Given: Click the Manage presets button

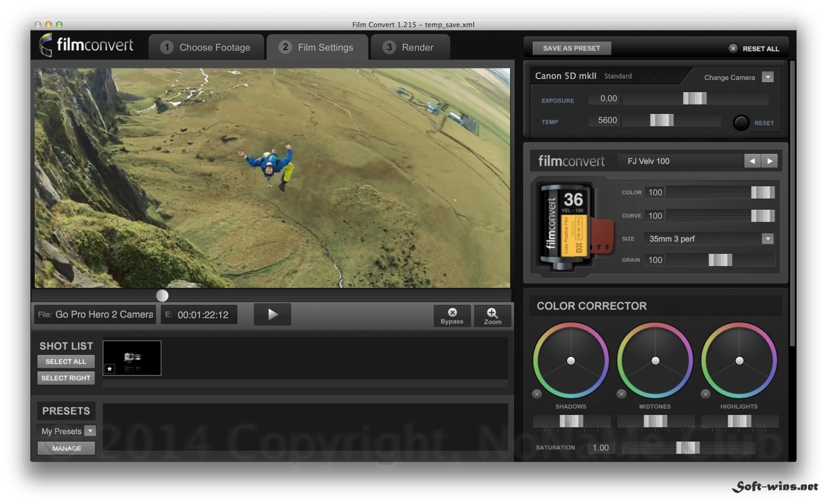Looking at the screenshot, I should (x=66, y=448).
